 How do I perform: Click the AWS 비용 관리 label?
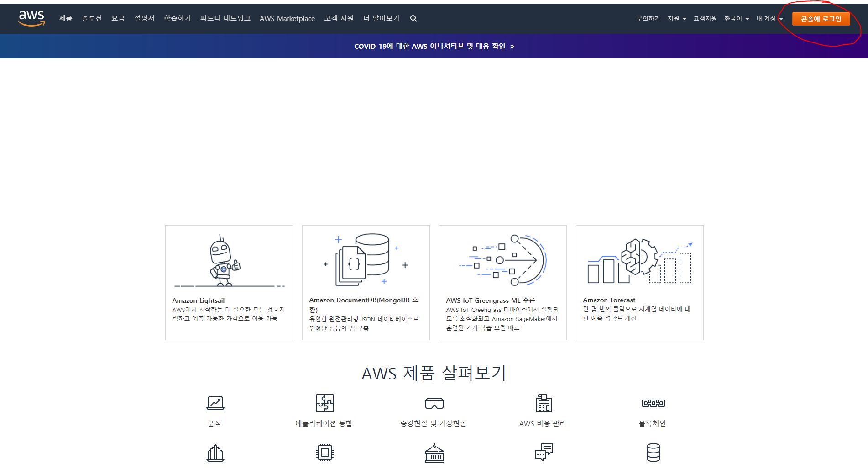click(x=543, y=423)
